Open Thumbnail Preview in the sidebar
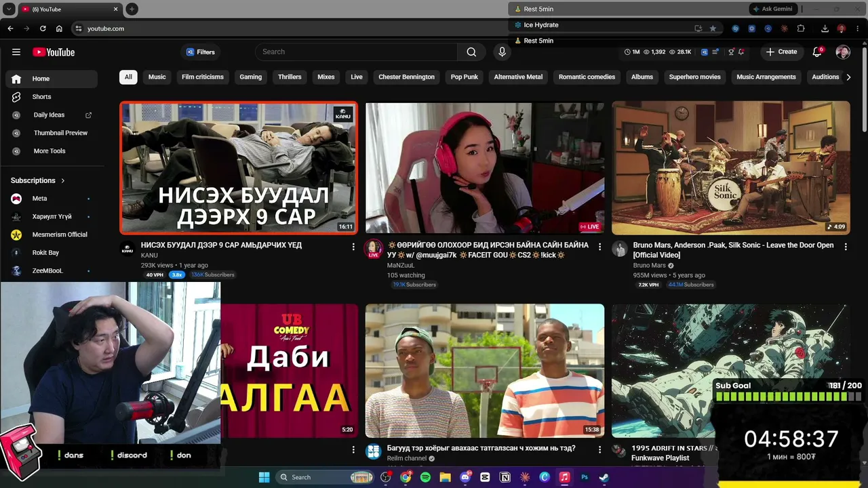 click(x=52, y=133)
